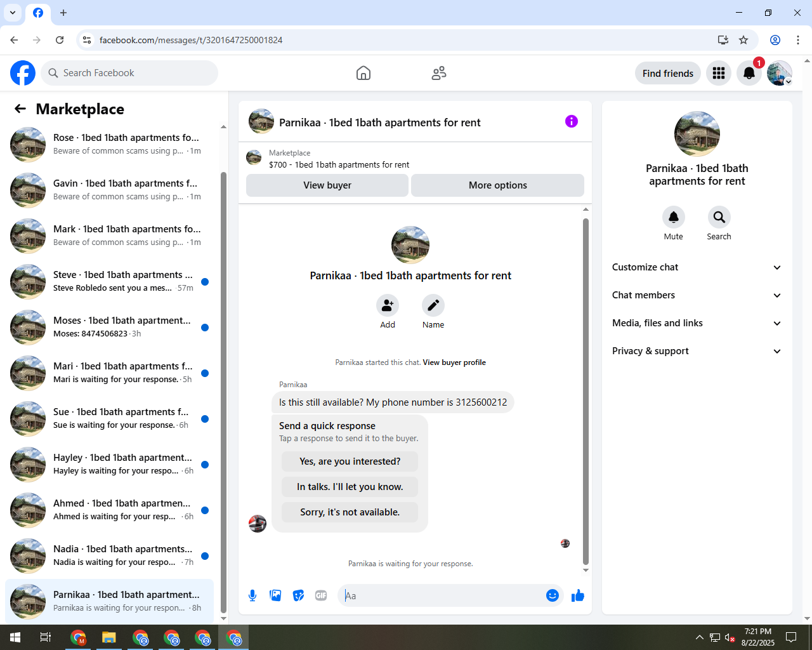Open a new browser tab
812x650 pixels.
(63, 13)
